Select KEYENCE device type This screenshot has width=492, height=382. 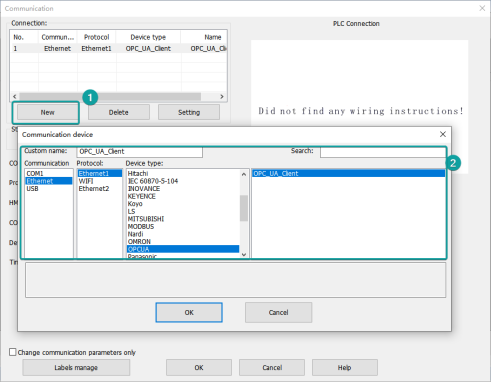183,196
